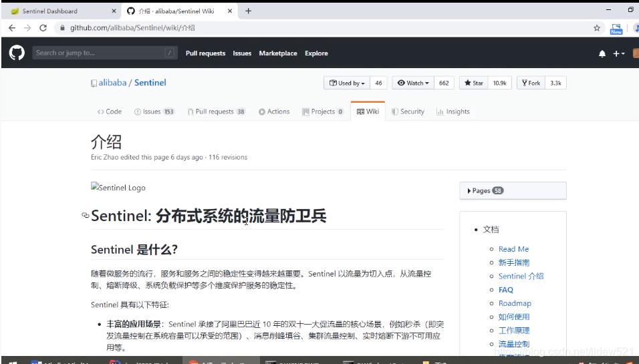Open the 流量控制 sidebar link
Viewport: 639px width, 364px height.
click(514, 344)
